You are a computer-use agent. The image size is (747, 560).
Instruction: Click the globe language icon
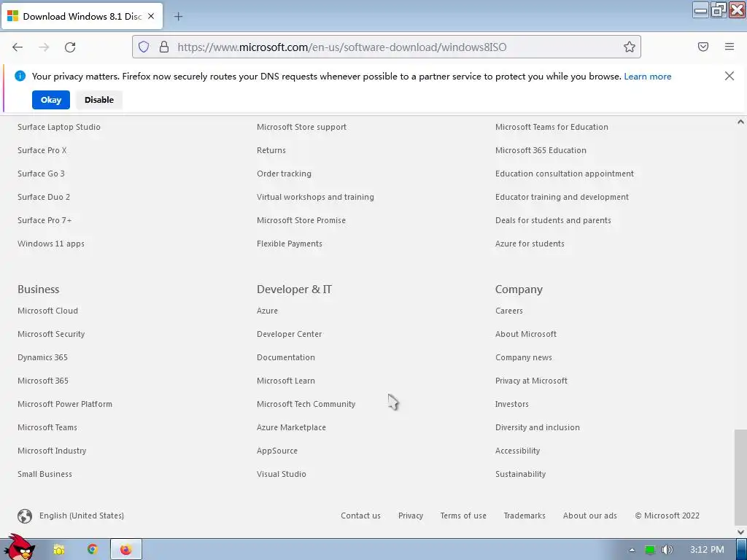(x=25, y=516)
